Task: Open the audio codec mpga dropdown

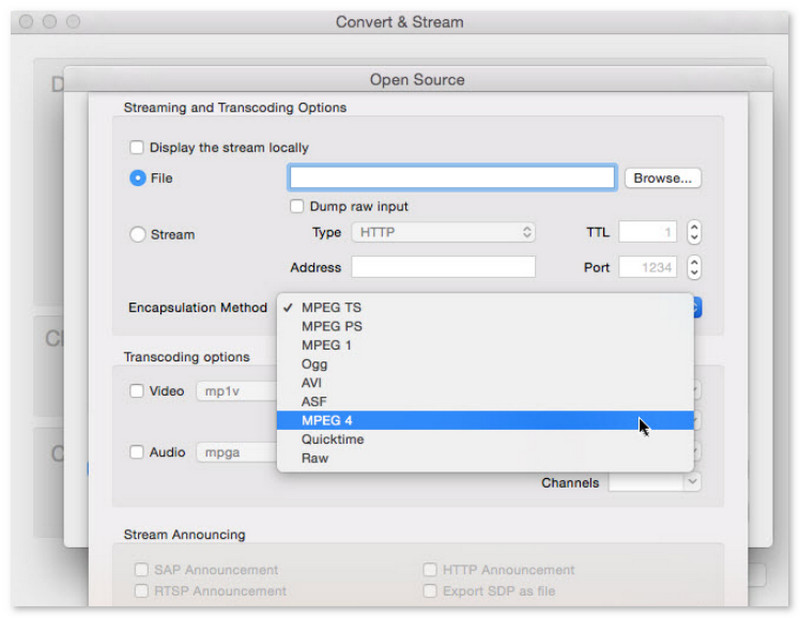Action: pos(237,452)
